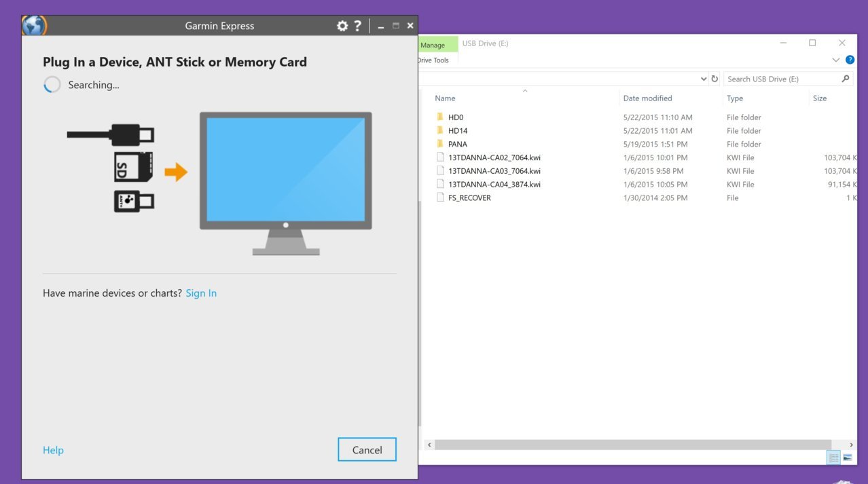Click KWI File type in 13TDANNA-CA04_3874.kwi row
The height and width of the screenshot is (484, 868).
740,184
